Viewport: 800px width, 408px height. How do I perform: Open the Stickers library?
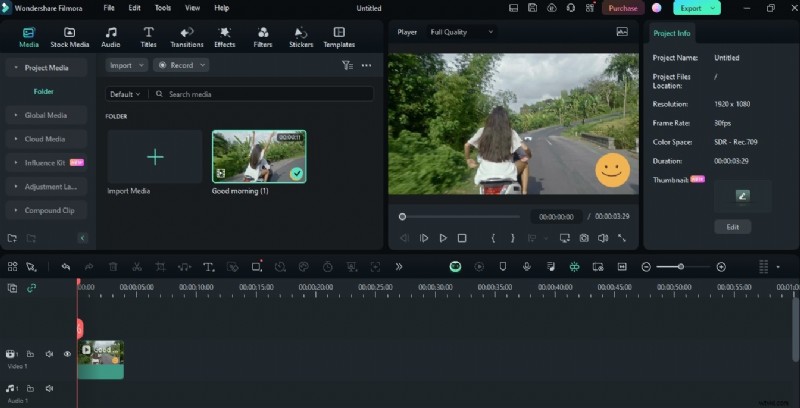[301, 37]
